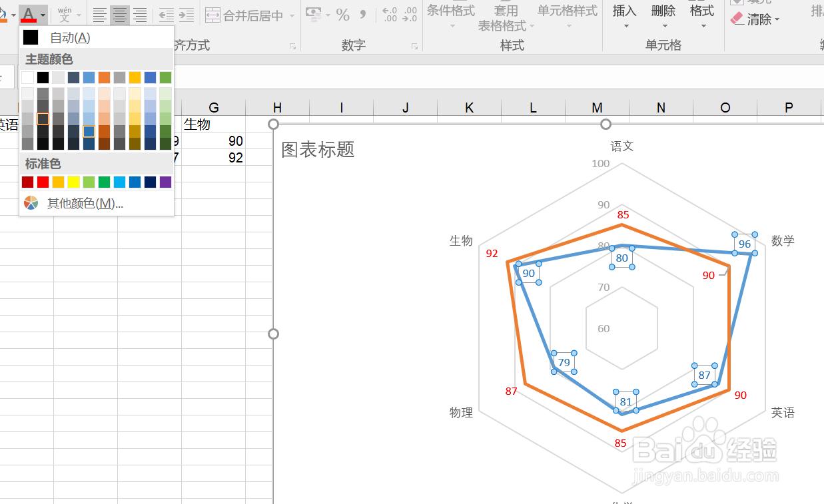Viewport: 824px width, 504px height.
Task: Open the 合并后居中 dropdown arrow
Action: point(292,15)
